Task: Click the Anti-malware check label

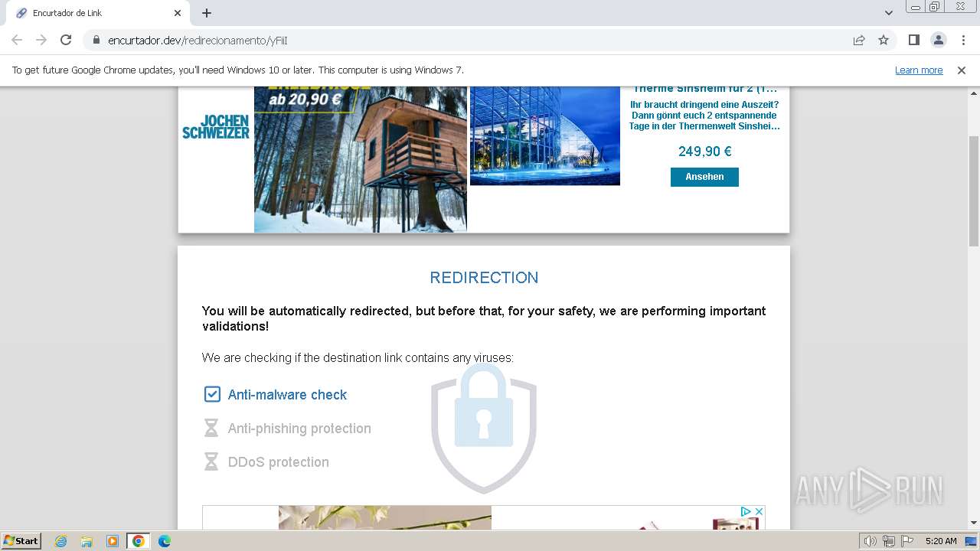Action: coord(287,395)
